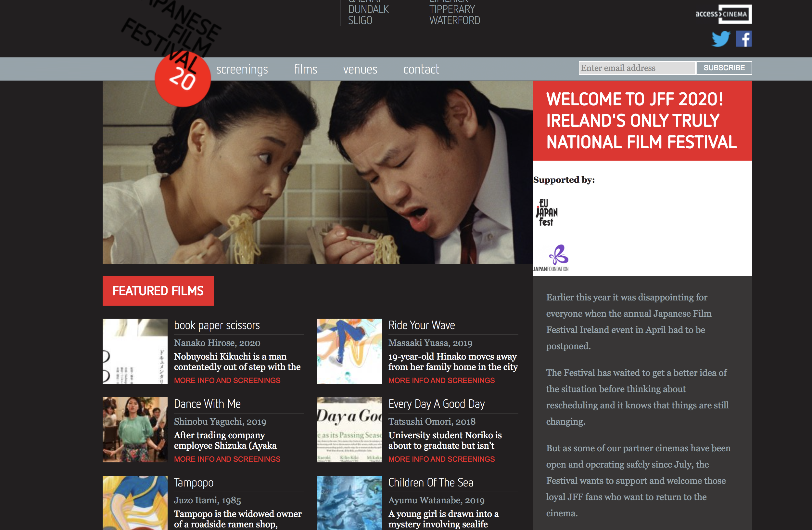Open the screenings menu item
Image resolution: width=812 pixels, height=530 pixels.
[242, 69]
